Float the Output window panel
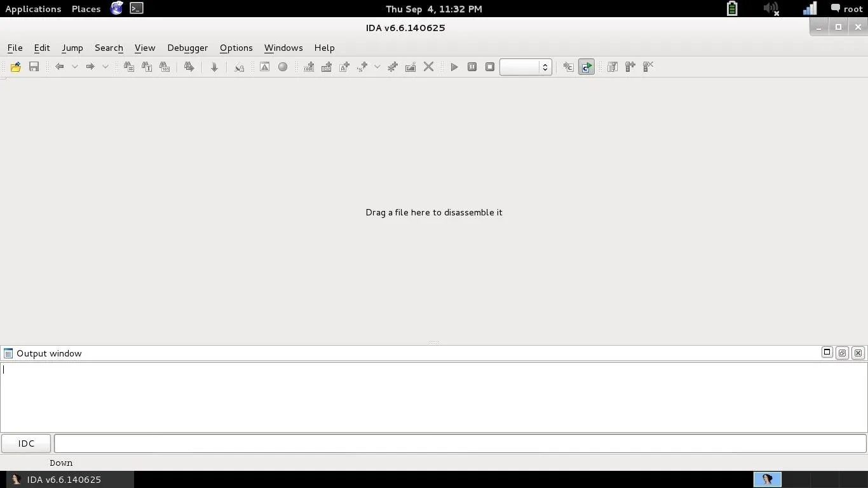Viewport: 868px width, 488px height. (842, 353)
